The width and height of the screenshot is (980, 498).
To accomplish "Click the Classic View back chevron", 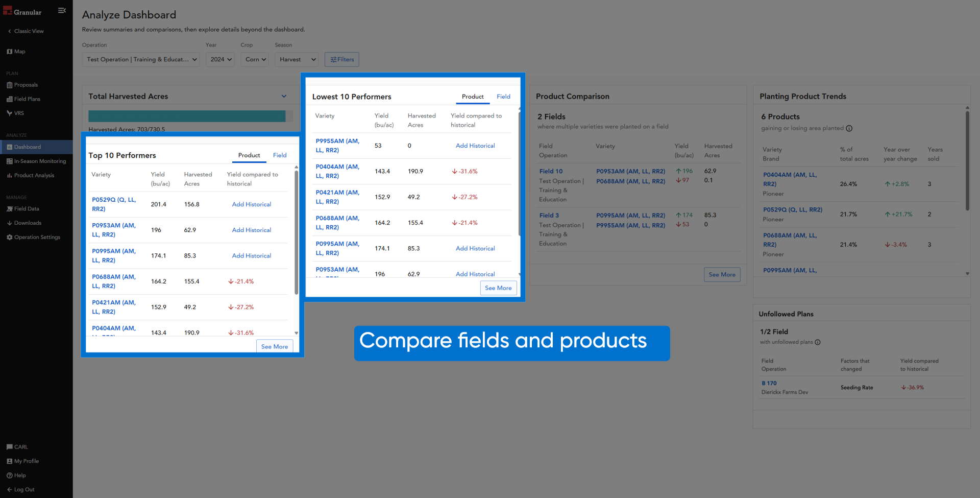I will (9, 31).
